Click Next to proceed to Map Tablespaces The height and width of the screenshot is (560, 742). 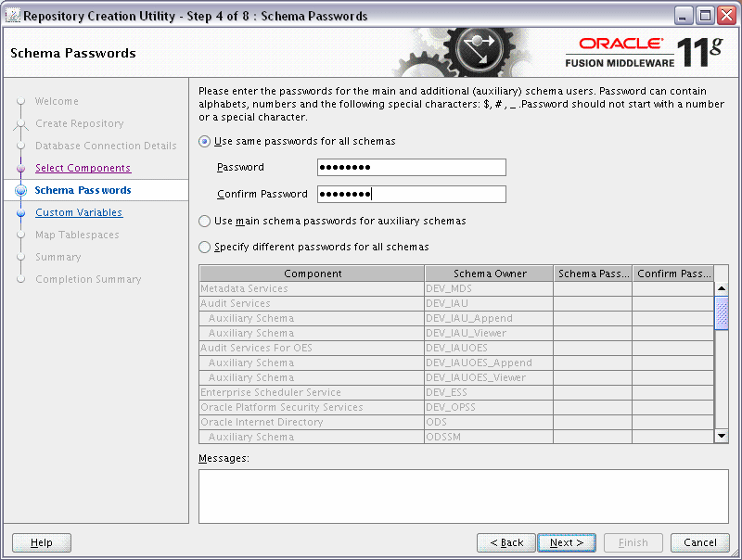click(567, 542)
